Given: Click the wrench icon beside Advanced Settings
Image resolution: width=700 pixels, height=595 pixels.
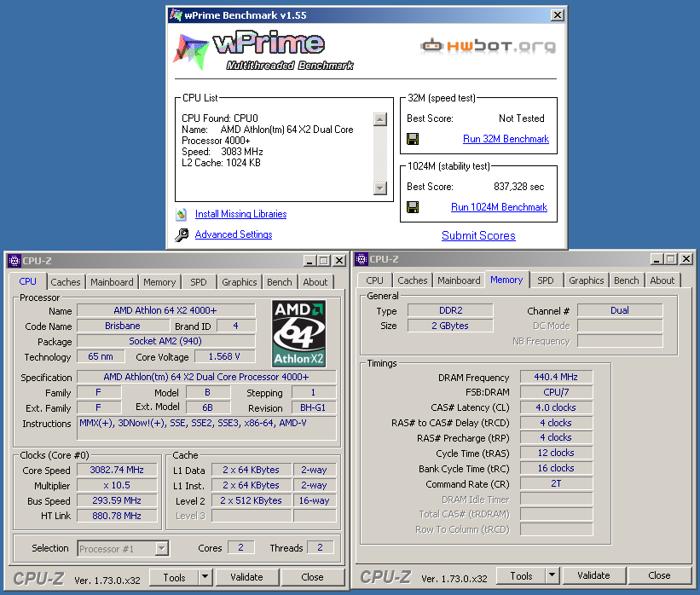Looking at the screenshot, I should click(x=182, y=234).
